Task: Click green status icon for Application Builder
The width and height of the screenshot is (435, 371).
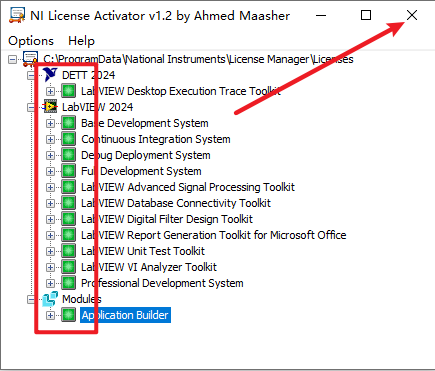Action: click(x=69, y=315)
